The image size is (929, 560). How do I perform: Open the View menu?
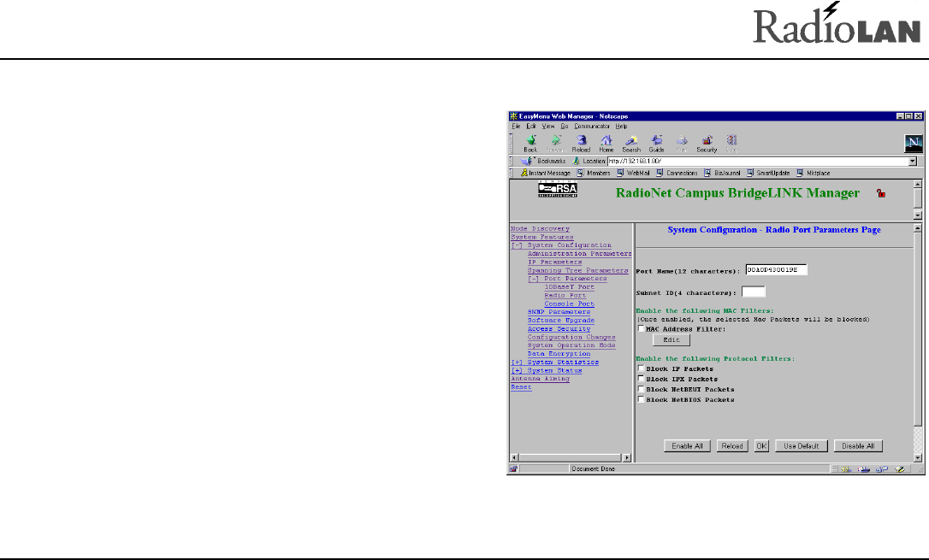(x=545, y=126)
